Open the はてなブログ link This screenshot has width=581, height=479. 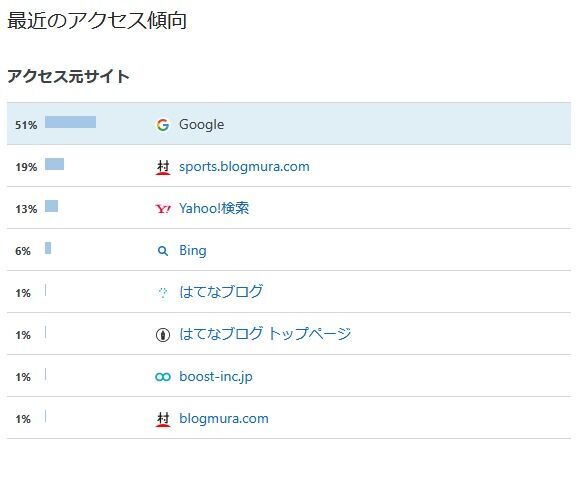pos(221,292)
